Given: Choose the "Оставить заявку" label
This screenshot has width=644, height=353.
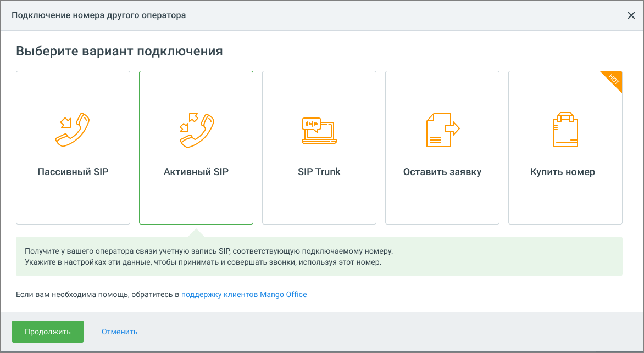Looking at the screenshot, I should [x=442, y=172].
